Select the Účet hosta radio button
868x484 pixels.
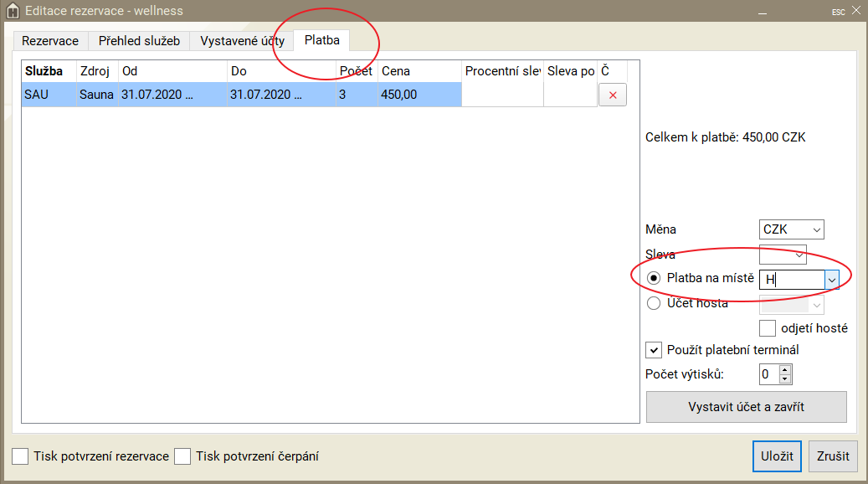654,304
